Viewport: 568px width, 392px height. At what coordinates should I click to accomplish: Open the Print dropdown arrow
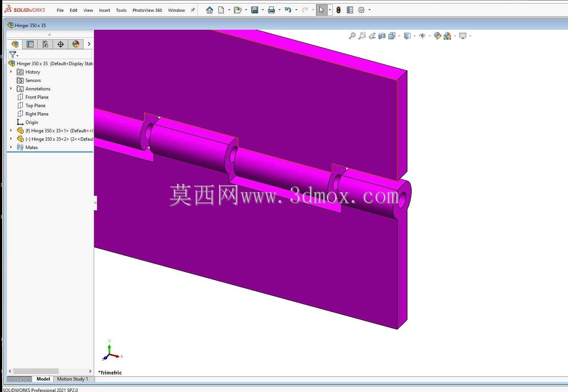pos(279,10)
